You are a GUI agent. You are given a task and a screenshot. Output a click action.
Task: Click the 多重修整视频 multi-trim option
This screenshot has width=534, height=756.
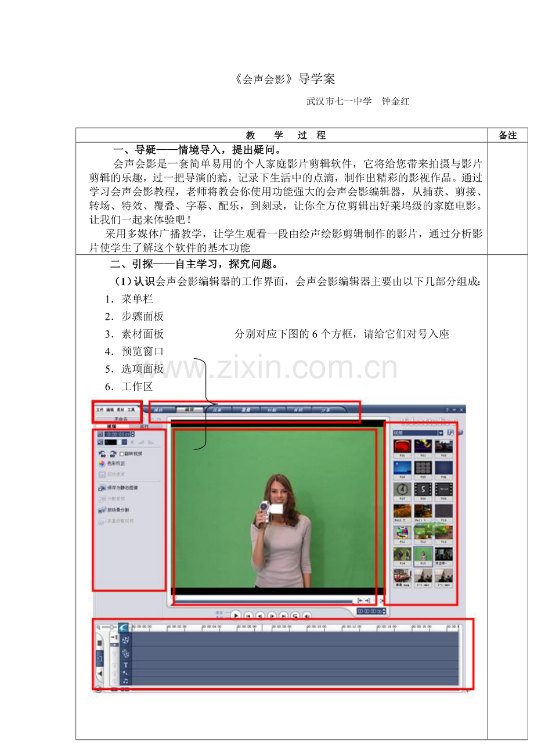click(x=116, y=521)
